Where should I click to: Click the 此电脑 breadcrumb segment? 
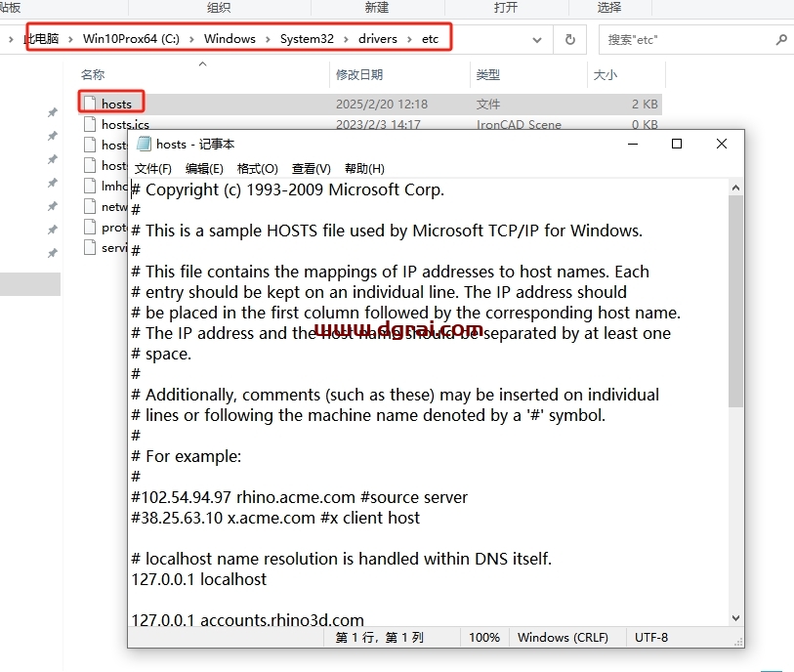click(x=42, y=39)
